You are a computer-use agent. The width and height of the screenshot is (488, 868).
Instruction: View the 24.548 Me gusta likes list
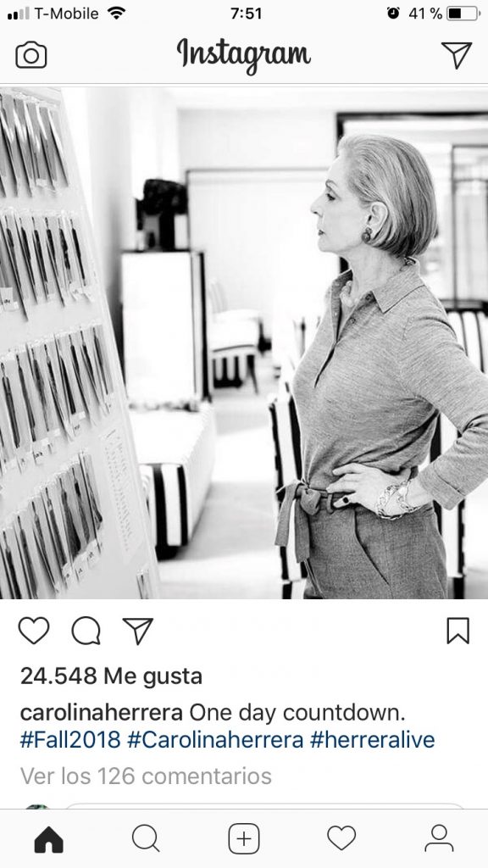coord(111,676)
